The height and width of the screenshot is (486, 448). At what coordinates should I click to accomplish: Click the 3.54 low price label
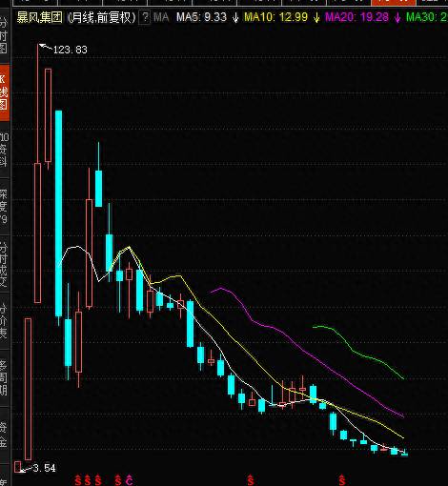tap(44, 468)
